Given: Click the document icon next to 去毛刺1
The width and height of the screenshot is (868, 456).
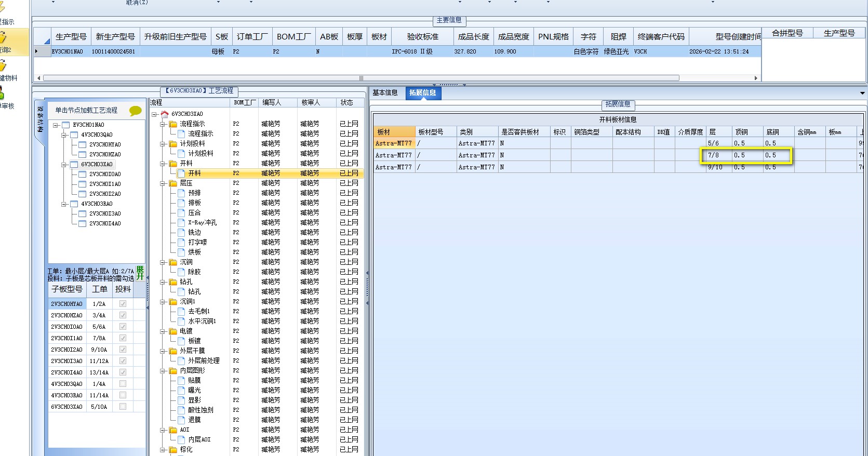Looking at the screenshot, I should (x=181, y=311).
